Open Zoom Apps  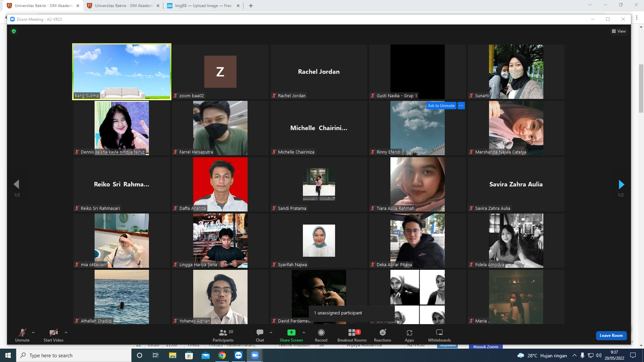pos(410,335)
